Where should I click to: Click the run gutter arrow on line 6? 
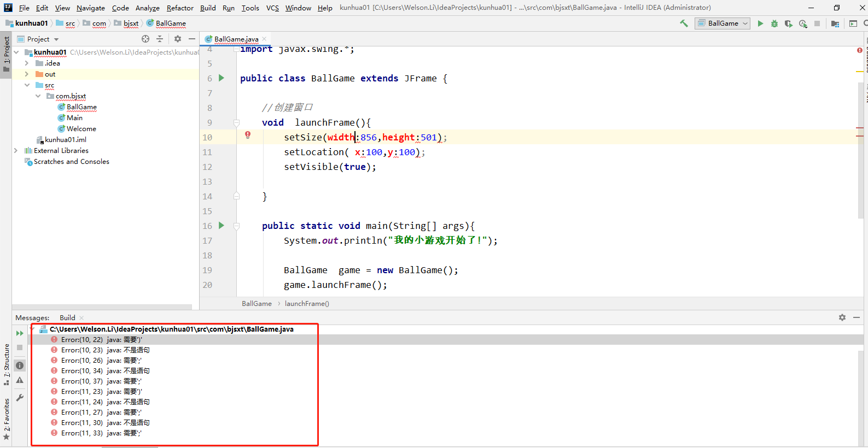point(222,78)
